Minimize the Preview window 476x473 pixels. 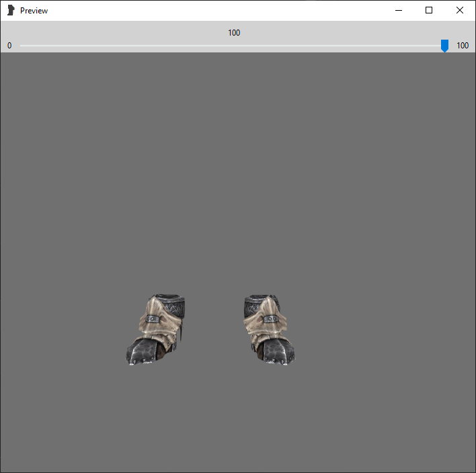(399, 10)
